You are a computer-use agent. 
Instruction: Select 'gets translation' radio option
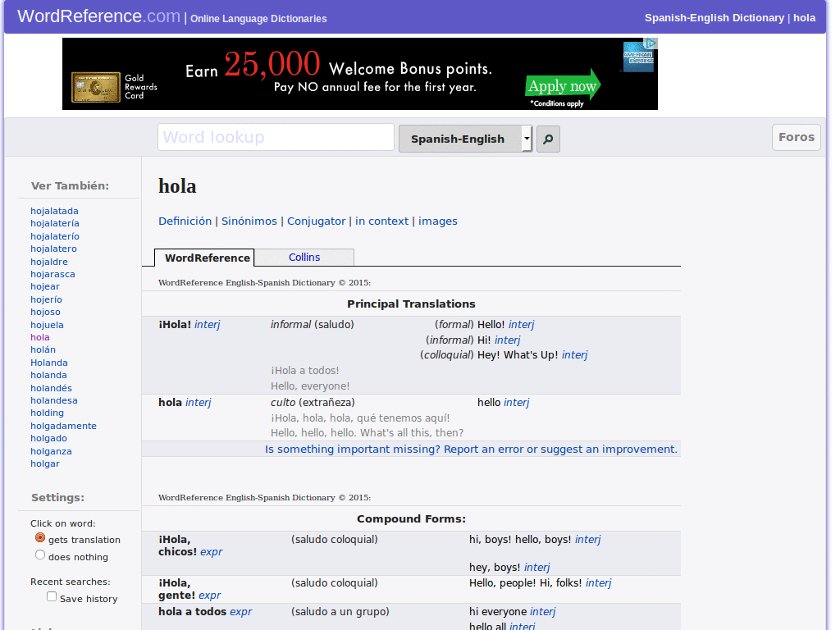[40, 537]
